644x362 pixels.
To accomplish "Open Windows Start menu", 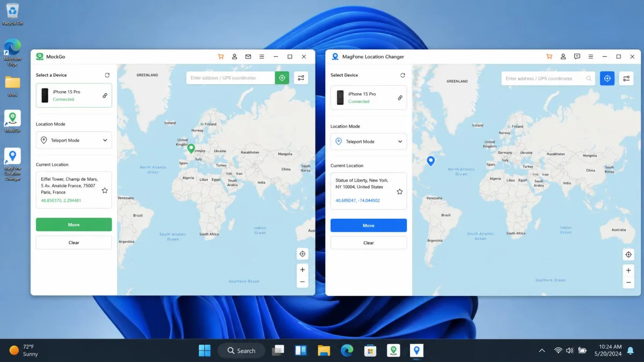I will 204,351.
